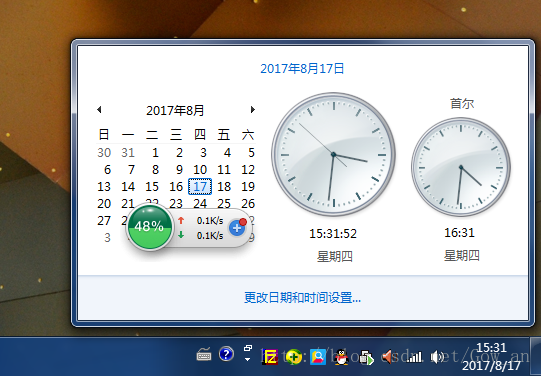Click the red muted speaker tray icon

[387, 357]
